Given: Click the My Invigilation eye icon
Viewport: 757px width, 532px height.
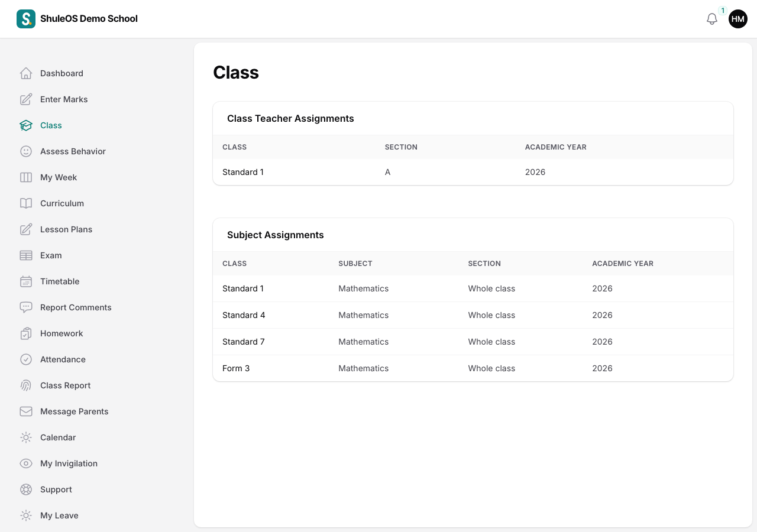Looking at the screenshot, I should 26,463.
